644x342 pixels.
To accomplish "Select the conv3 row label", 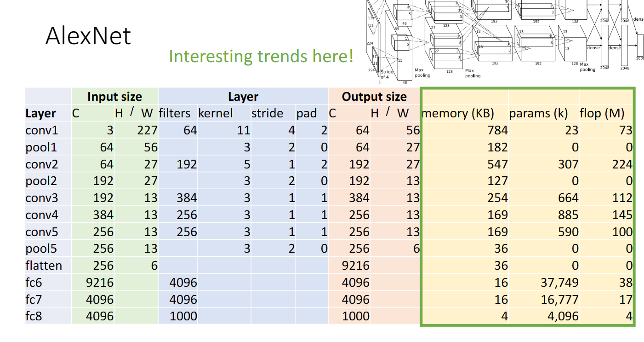I will (42, 198).
